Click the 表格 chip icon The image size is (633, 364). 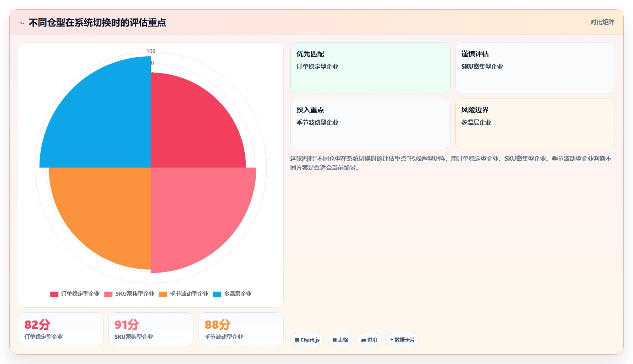(x=335, y=340)
